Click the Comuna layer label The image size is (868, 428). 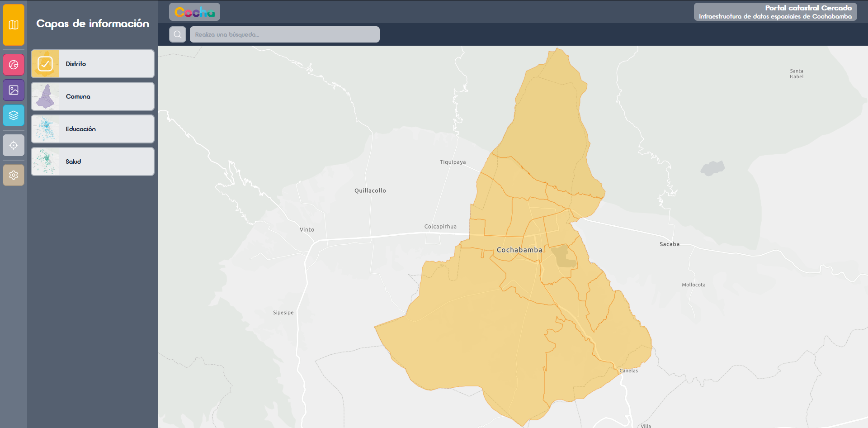(x=78, y=96)
